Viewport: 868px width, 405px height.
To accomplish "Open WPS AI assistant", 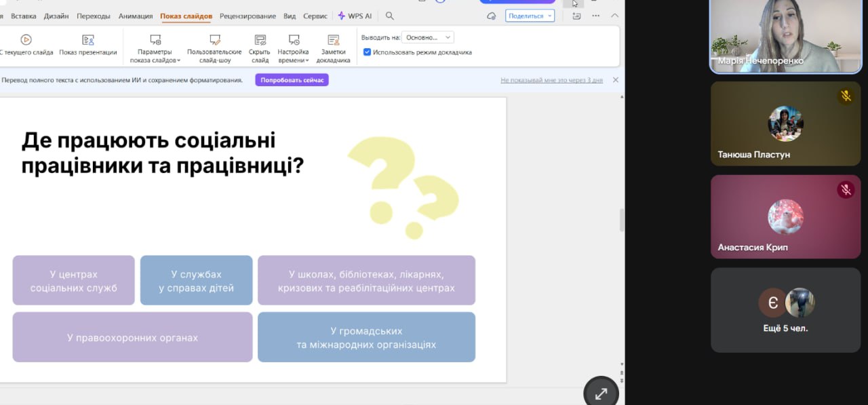I will pyautogui.click(x=355, y=16).
